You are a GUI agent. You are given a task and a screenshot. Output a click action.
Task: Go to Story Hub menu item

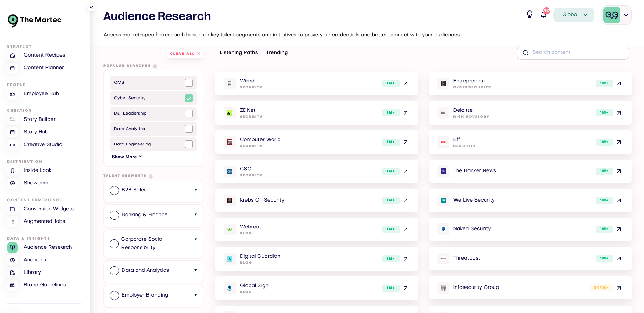36,132
